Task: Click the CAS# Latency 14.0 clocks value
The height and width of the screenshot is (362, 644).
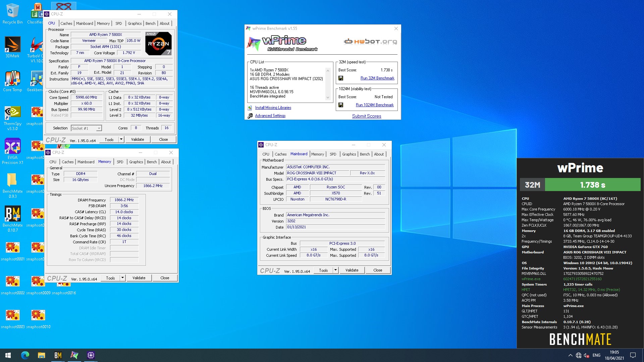Action: 124,212
